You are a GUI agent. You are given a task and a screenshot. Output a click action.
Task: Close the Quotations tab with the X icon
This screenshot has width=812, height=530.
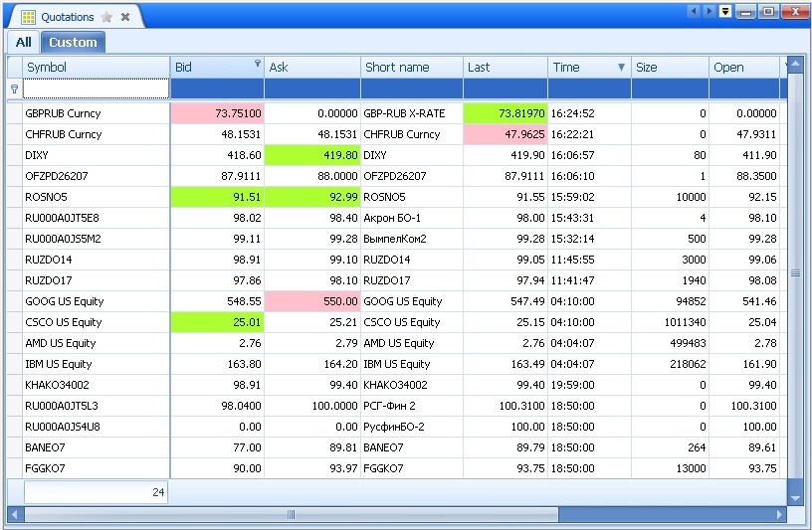[x=124, y=17]
